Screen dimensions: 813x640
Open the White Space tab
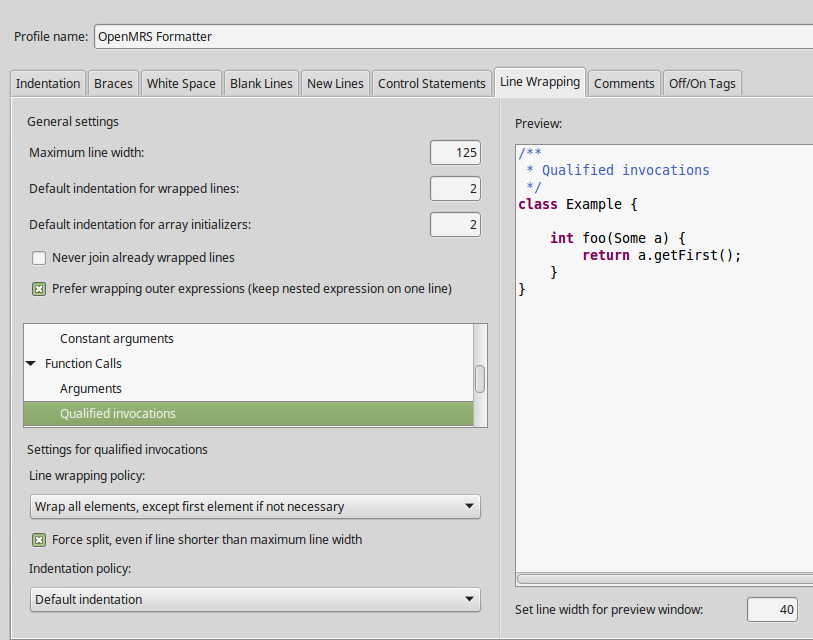[x=181, y=83]
